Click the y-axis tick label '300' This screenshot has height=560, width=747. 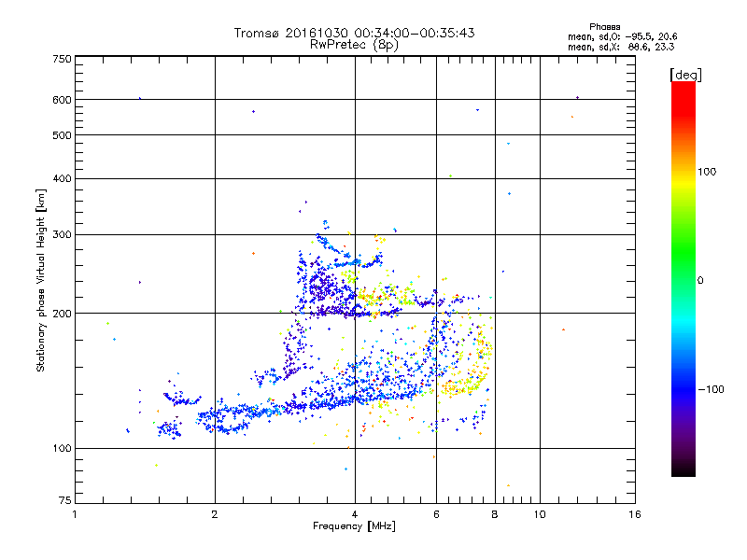(x=63, y=235)
